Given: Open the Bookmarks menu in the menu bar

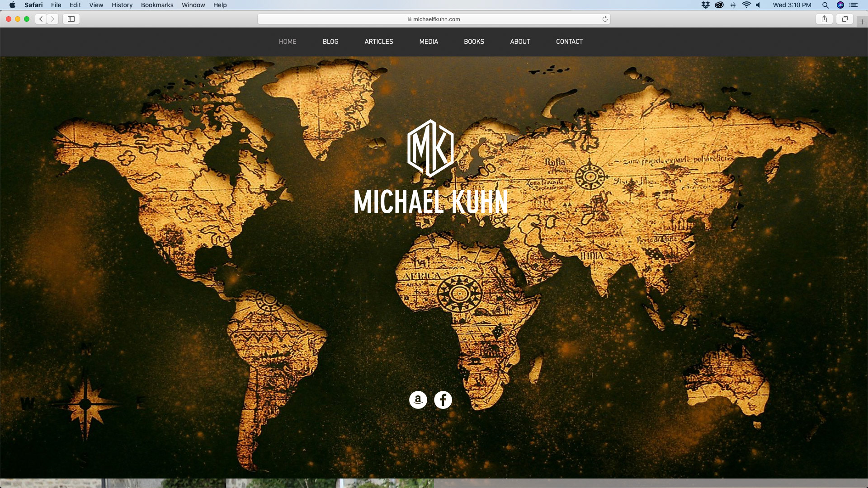Looking at the screenshot, I should pos(157,5).
